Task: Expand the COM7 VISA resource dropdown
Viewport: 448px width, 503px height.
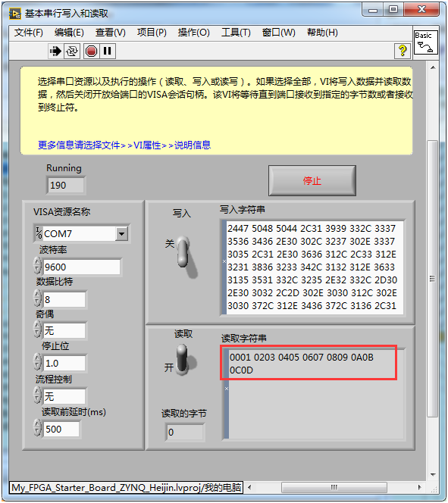Action: coord(121,233)
